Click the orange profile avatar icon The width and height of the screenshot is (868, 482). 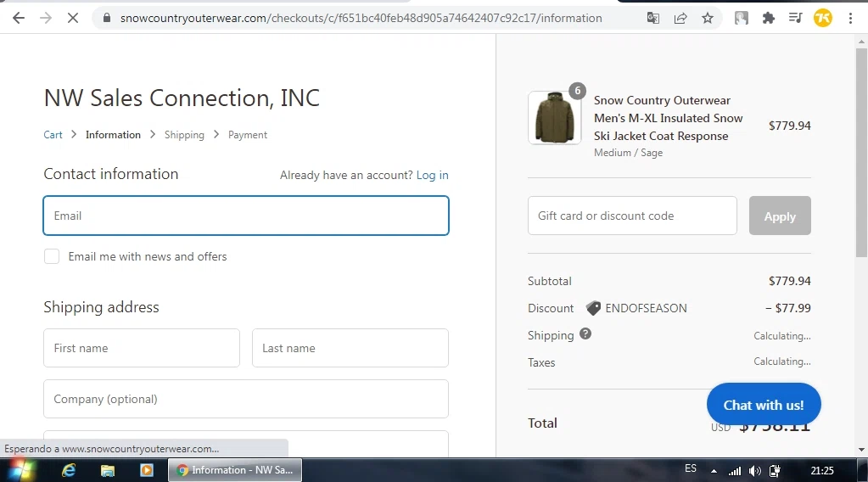pos(823,19)
